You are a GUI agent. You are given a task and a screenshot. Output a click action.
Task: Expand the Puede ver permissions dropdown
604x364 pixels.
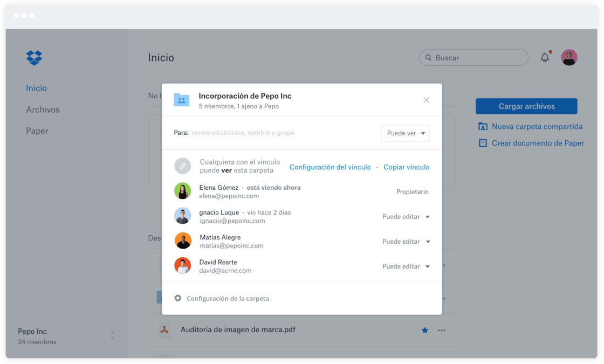tap(405, 133)
